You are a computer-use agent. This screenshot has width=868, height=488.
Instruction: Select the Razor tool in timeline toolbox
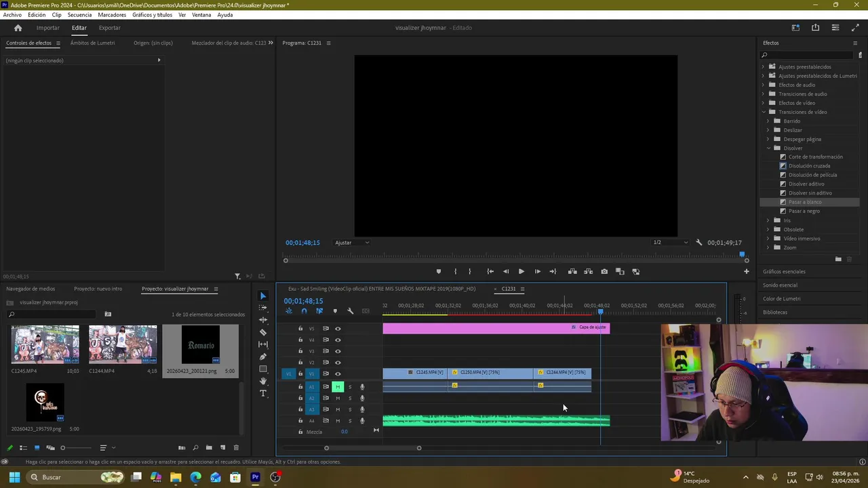(x=263, y=332)
